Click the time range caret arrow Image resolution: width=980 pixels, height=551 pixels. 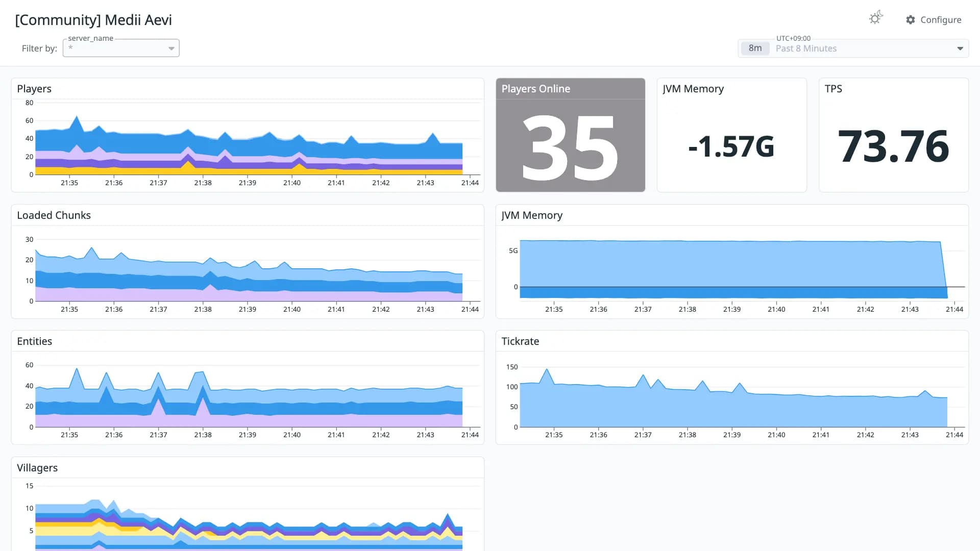960,48
